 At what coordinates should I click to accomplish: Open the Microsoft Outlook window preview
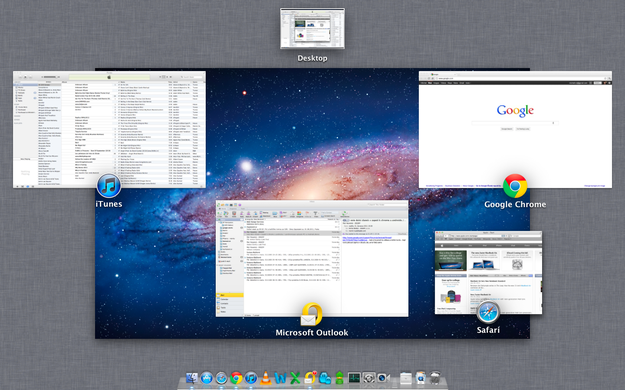click(312, 258)
